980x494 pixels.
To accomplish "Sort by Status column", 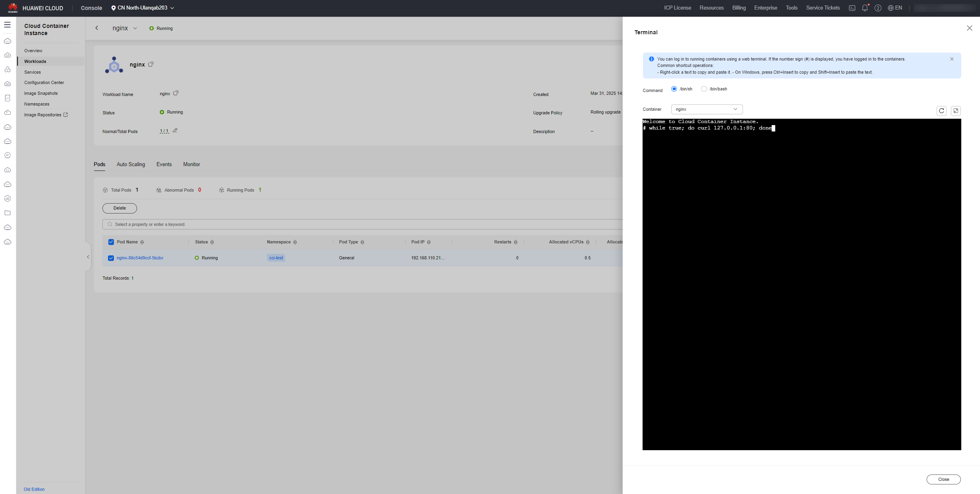I will 212,242.
